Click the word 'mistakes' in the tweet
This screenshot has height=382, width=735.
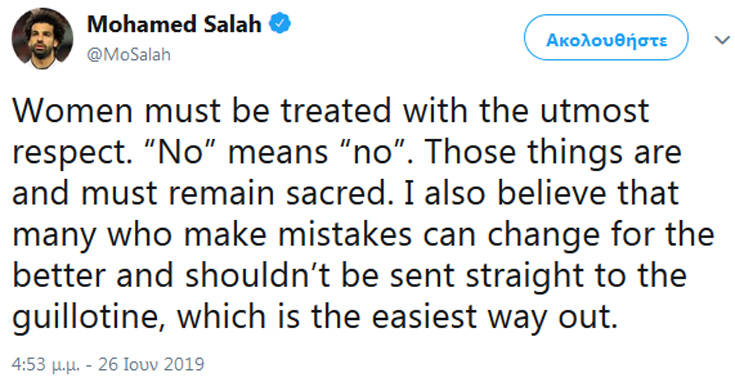click(345, 234)
